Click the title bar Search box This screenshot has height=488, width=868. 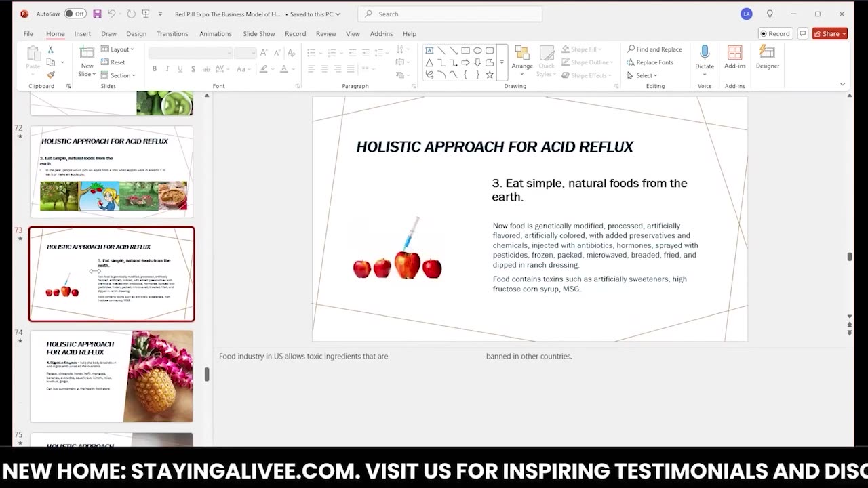tap(450, 14)
